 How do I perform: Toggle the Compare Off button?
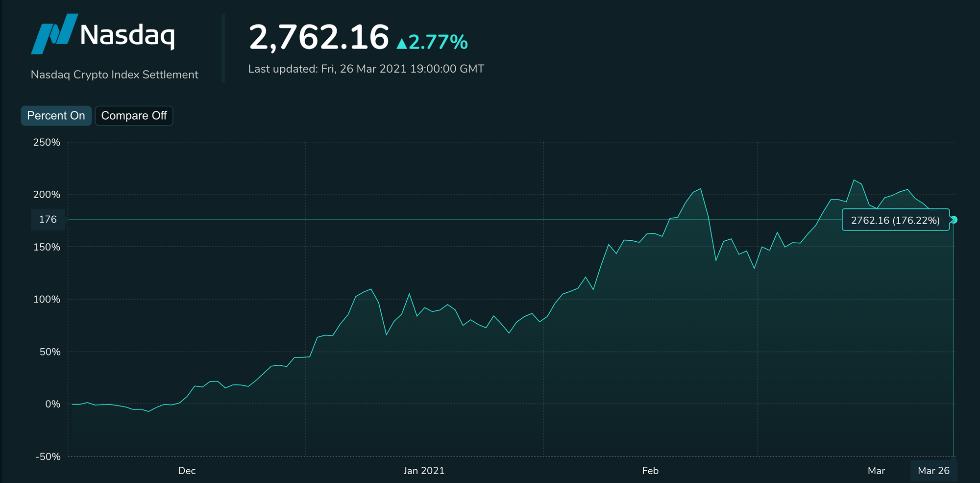pyautogui.click(x=134, y=116)
